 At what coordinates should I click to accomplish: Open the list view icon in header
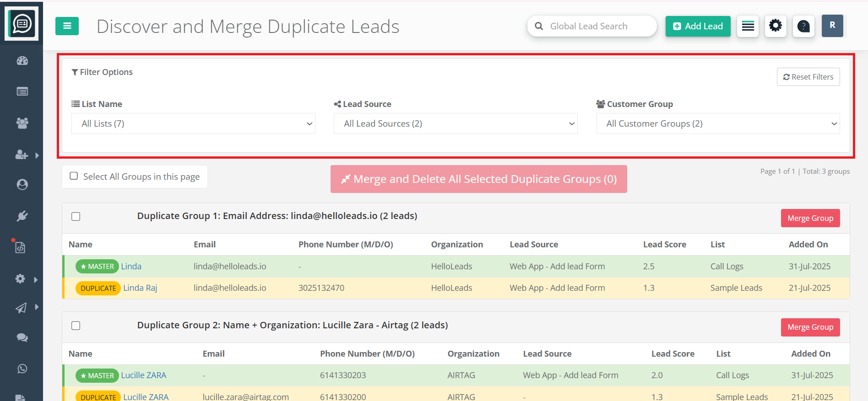pos(748,26)
